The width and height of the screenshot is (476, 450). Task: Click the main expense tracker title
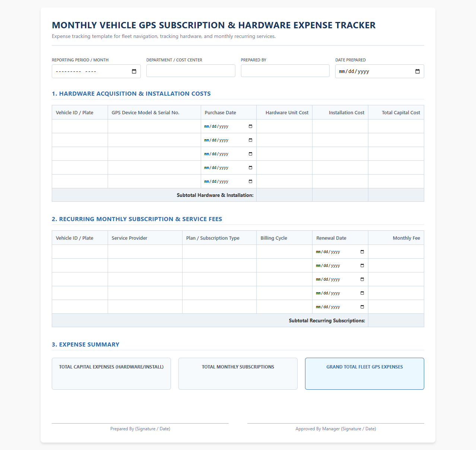213,25
